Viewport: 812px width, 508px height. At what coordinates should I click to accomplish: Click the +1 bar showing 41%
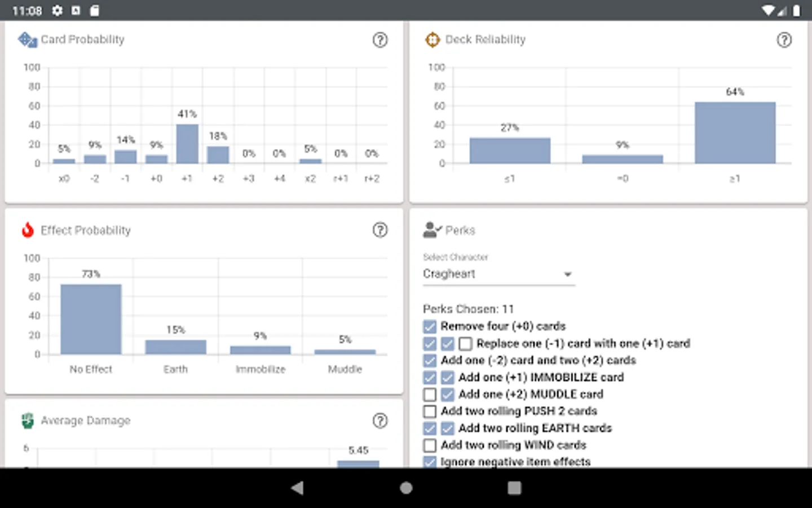coord(187,144)
